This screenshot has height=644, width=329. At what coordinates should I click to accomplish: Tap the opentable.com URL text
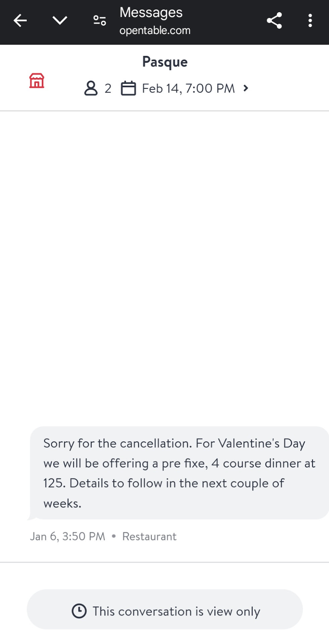(x=155, y=31)
